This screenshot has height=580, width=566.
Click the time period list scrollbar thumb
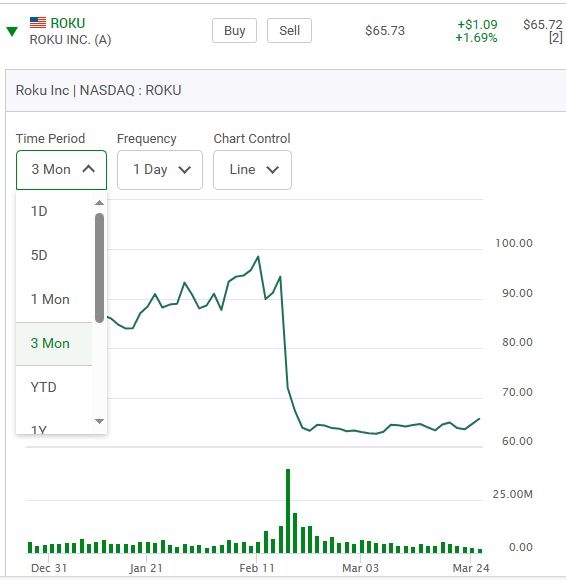[x=99, y=268]
